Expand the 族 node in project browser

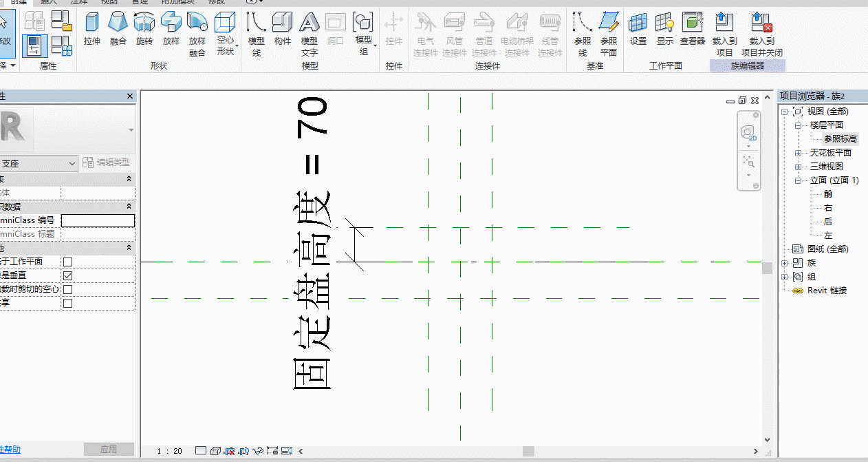[785, 263]
